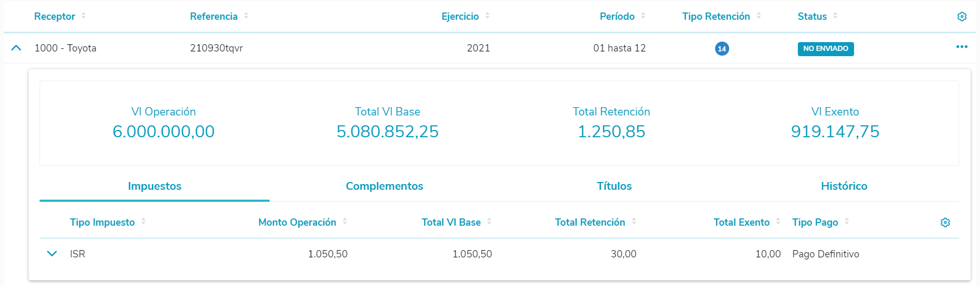The height and width of the screenshot is (286, 980).
Task: Open table settings gear in main header
Action: (x=962, y=17)
